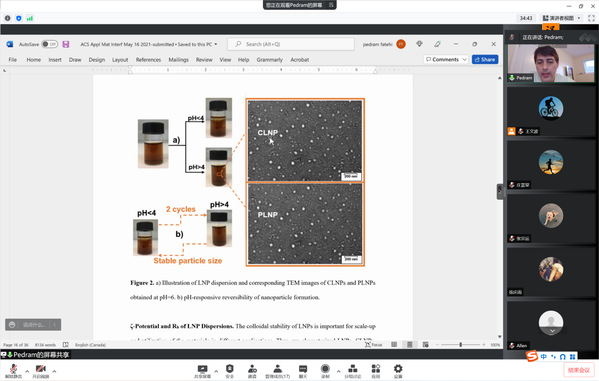Screen dimensions: 599x381
Task: Click the Share button in Word
Action: pos(485,60)
